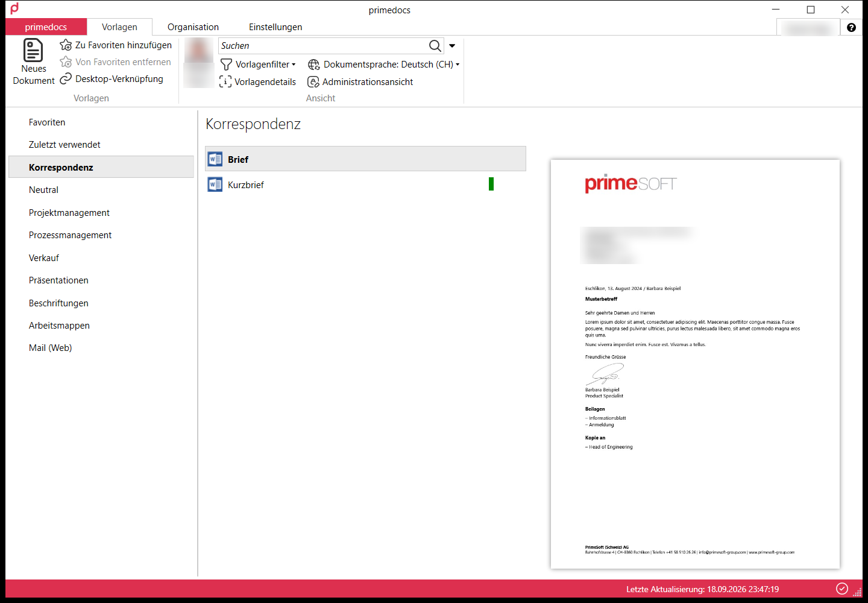
Task: Open the Vorlagenfilter funnel
Action: (226, 65)
